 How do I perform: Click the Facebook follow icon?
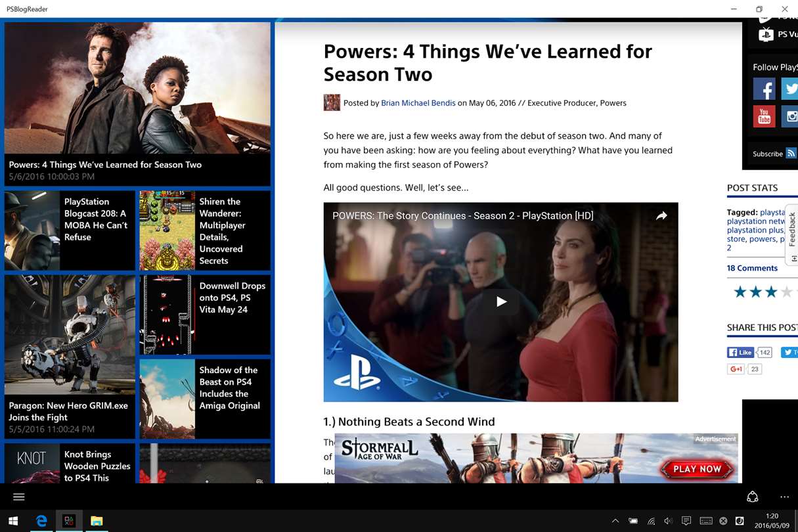click(x=764, y=89)
